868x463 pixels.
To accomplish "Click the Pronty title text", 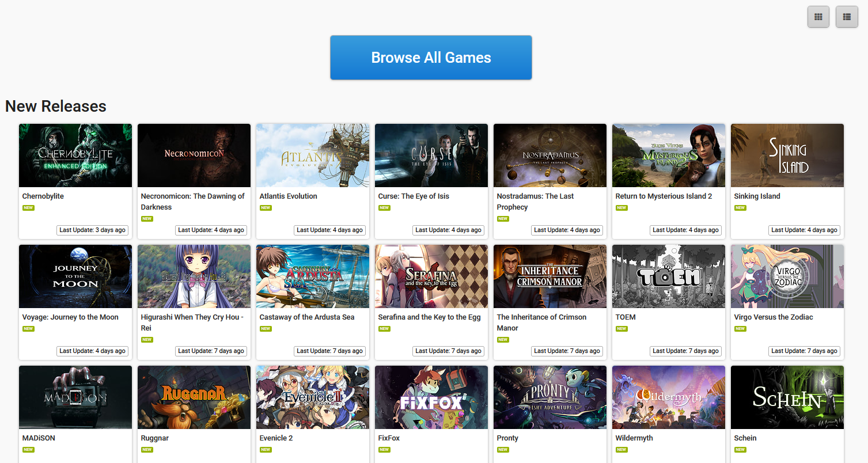I will pyautogui.click(x=507, y=438).
